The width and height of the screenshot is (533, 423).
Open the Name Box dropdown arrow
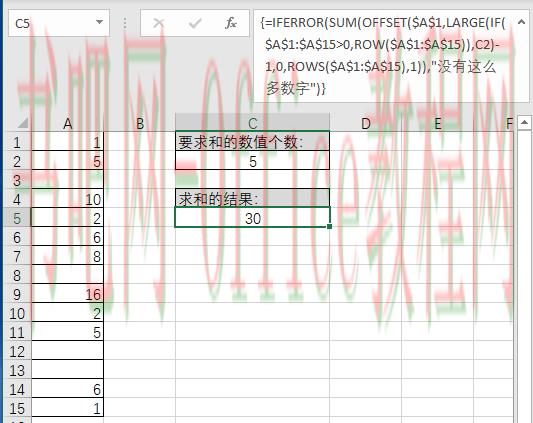tap(99, 22)
